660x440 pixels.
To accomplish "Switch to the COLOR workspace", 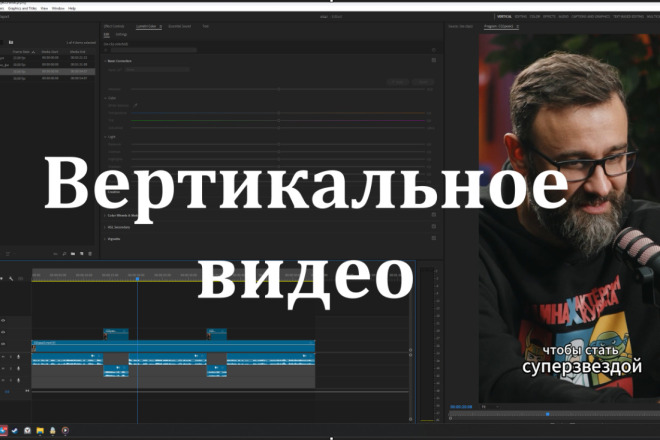I will point(535,16).
